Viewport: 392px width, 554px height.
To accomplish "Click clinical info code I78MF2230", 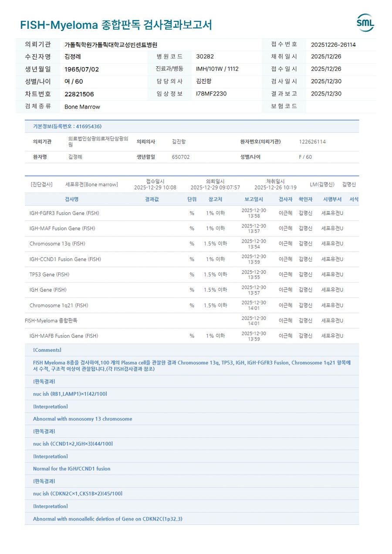I will [211, 94].
